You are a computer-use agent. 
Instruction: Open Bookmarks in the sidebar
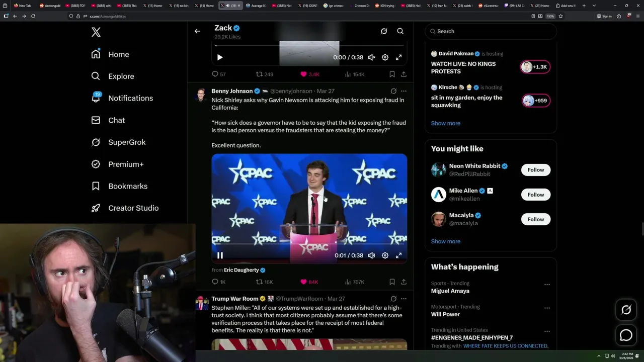tap(119, 186)
